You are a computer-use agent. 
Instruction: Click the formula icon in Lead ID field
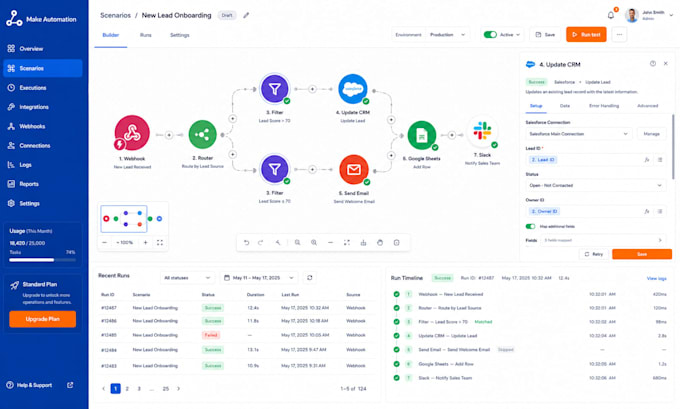coord(647,160)
